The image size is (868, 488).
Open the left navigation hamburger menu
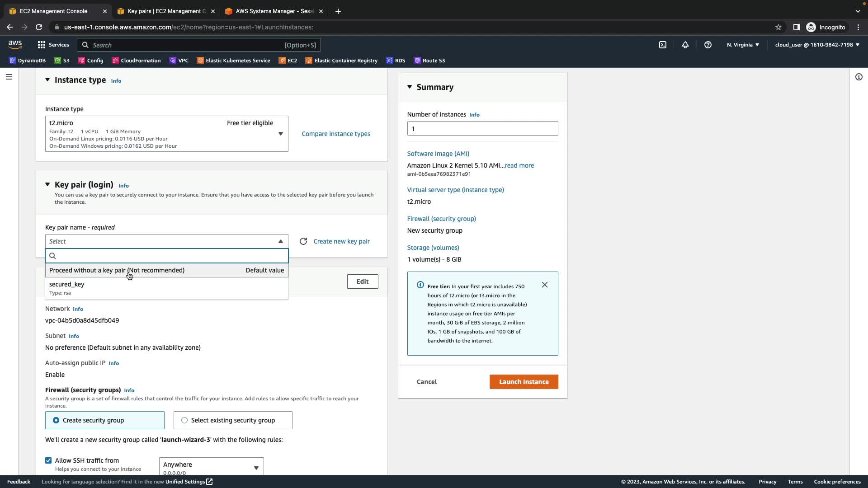tap(9, 77)
